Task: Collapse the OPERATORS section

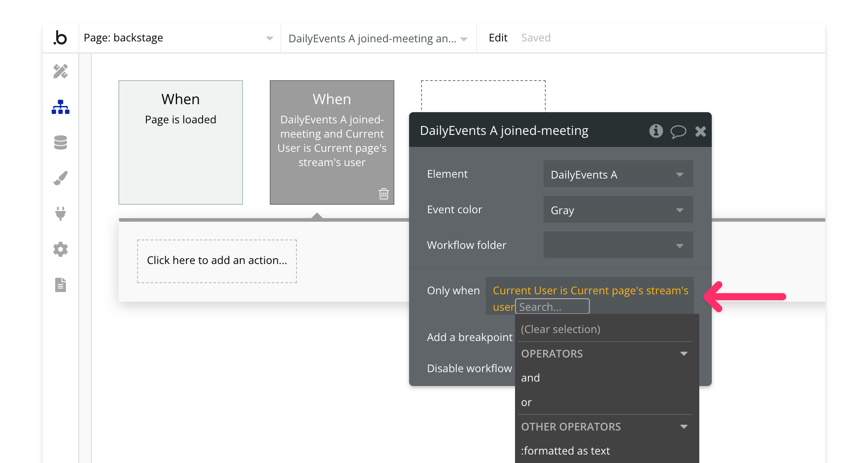Action: (x=684, y=353)
